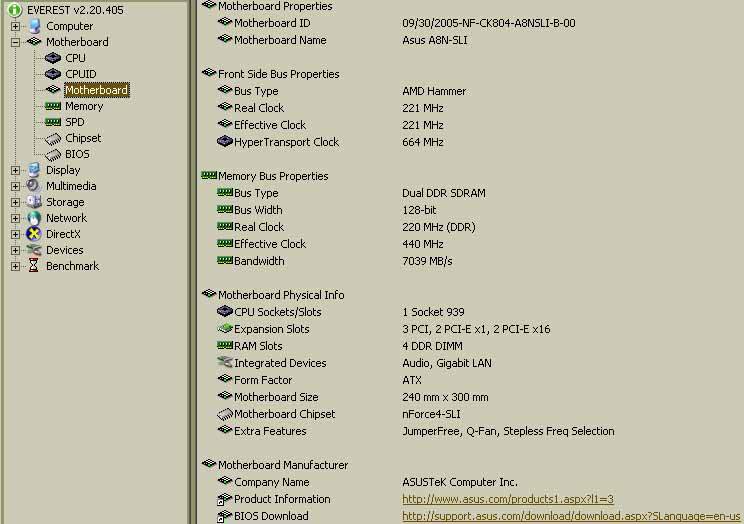Click the ASUSTeK Computer Inc. company name
This screenshot has height=524, width=744.
(460, 482)
